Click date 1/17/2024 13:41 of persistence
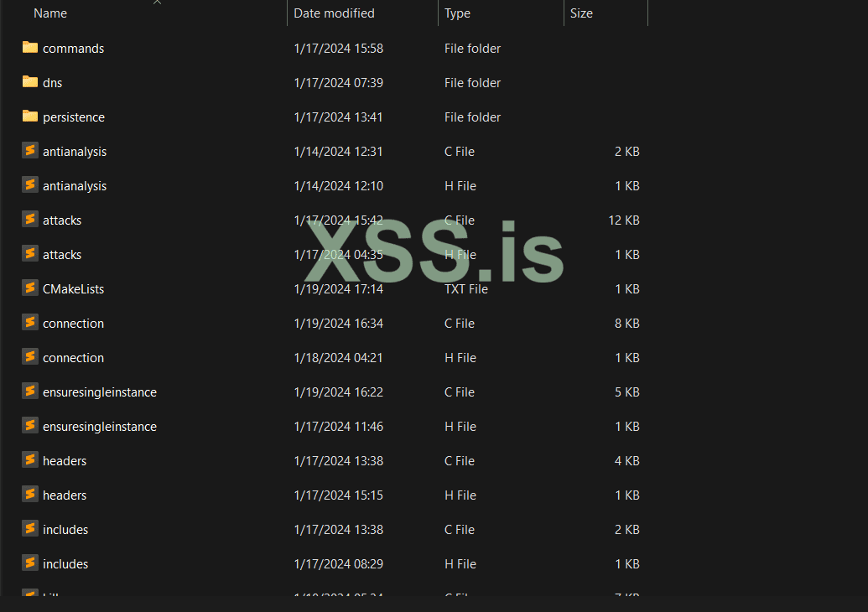 (338, 117)
